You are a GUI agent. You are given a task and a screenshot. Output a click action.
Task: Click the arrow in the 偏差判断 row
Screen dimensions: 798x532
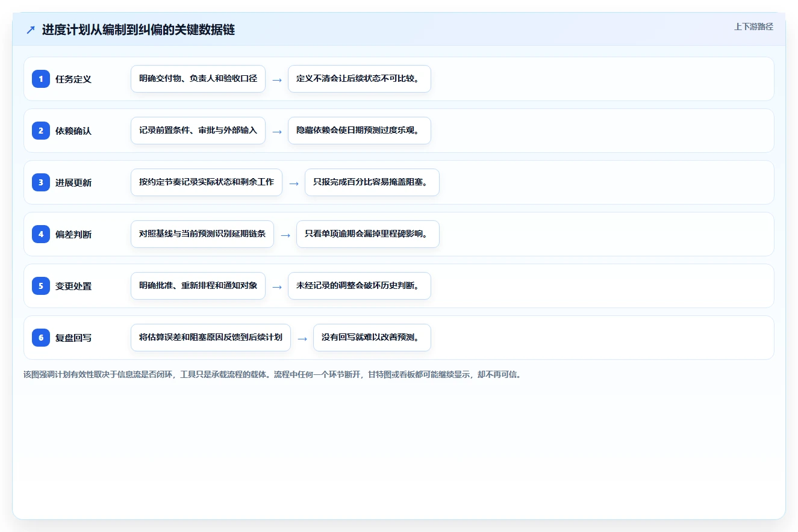[285, 235]
